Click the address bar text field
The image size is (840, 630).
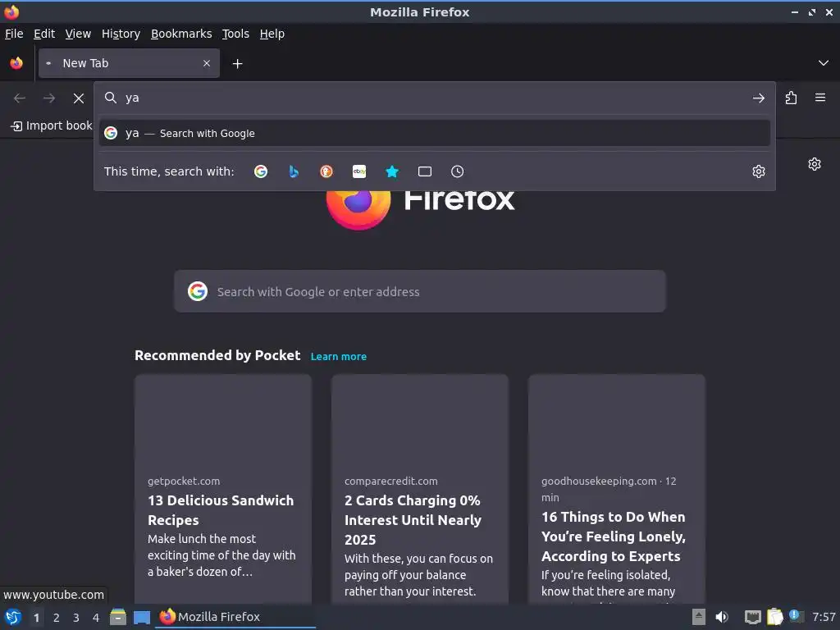coord(435,98)
